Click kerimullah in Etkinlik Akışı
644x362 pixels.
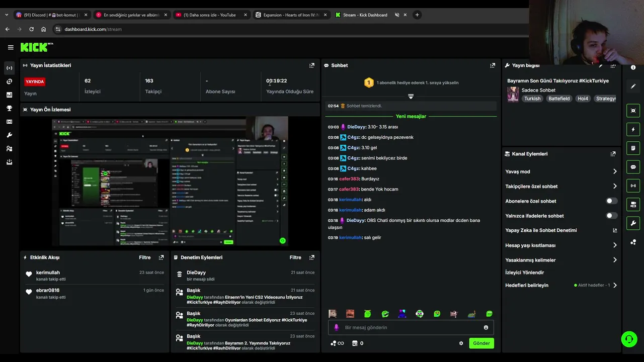click(48, 273)
